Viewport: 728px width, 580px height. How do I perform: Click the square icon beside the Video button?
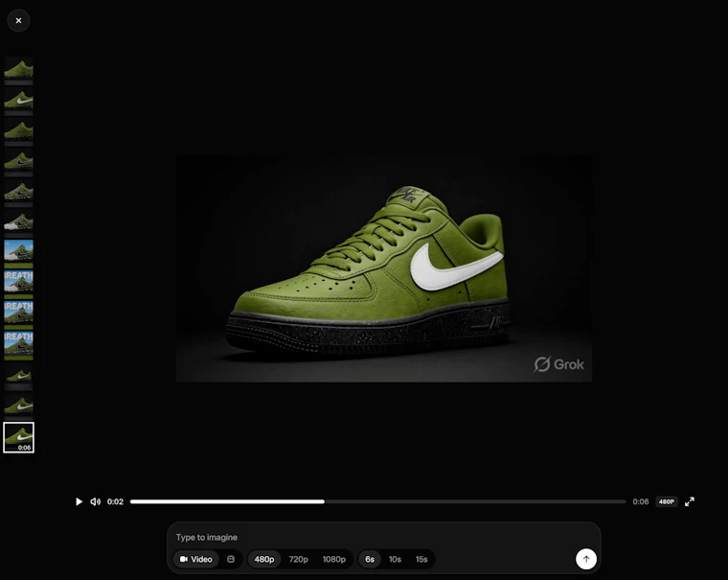pyautogui.click(x=231, y=559)
